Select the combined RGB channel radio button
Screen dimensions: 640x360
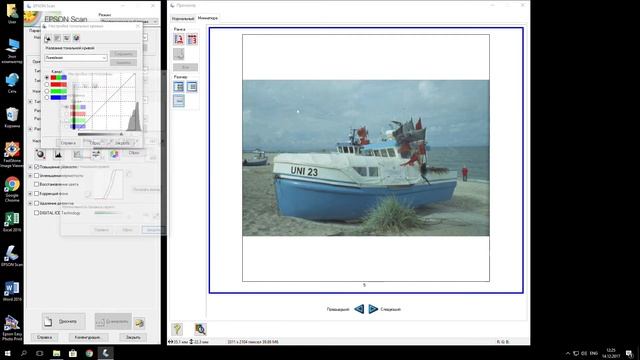pos(47,78)
